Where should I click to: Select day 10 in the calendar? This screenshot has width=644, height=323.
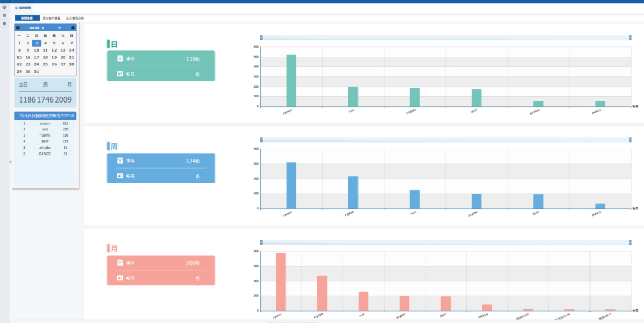click(37, 50)
